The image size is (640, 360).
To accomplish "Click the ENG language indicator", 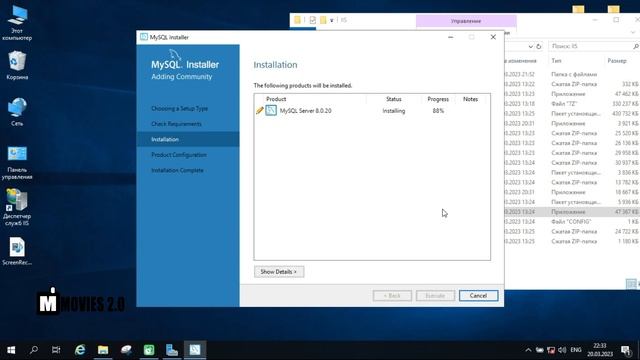I will click(x=576, y=350).
